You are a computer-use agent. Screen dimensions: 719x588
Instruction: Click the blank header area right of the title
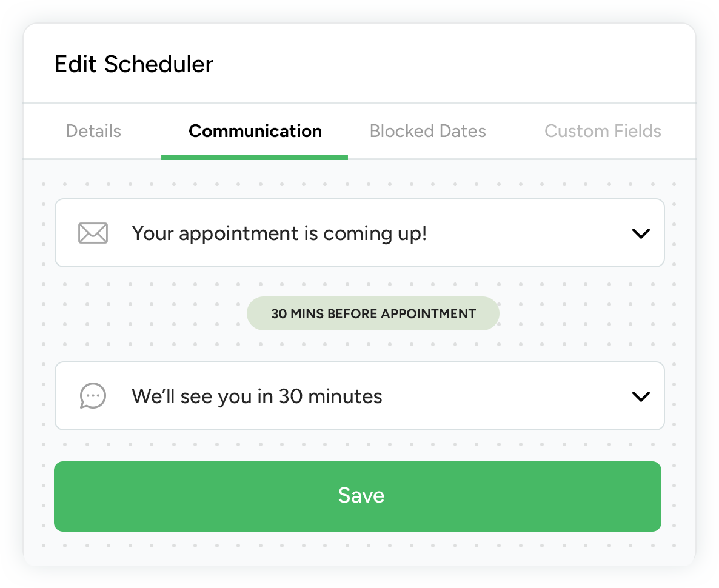pos(455,64)
